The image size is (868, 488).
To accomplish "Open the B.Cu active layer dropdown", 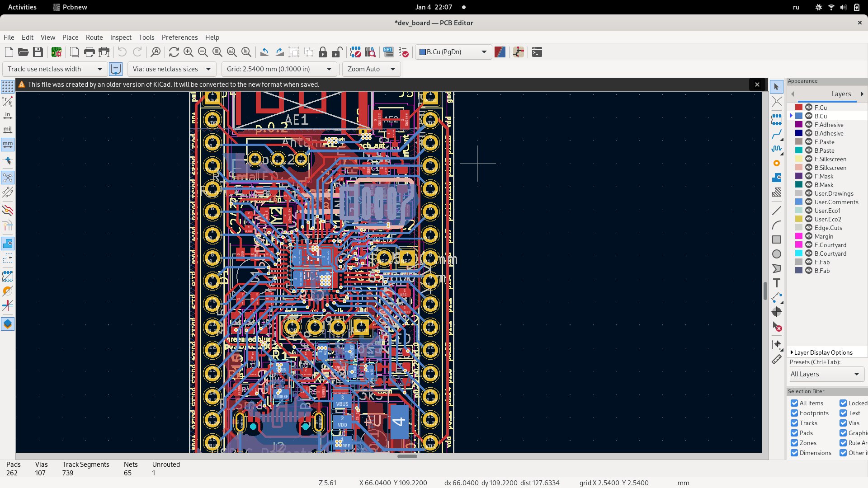I will pos(453,52).
